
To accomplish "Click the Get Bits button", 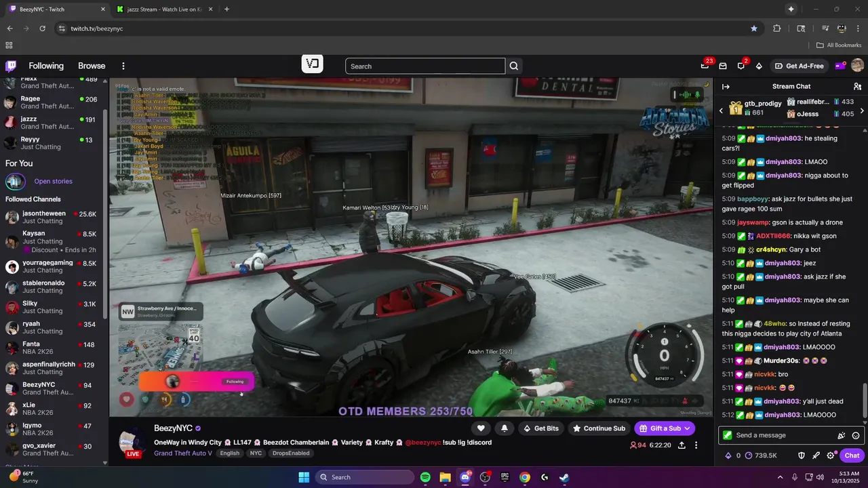I will click(540, 428).
